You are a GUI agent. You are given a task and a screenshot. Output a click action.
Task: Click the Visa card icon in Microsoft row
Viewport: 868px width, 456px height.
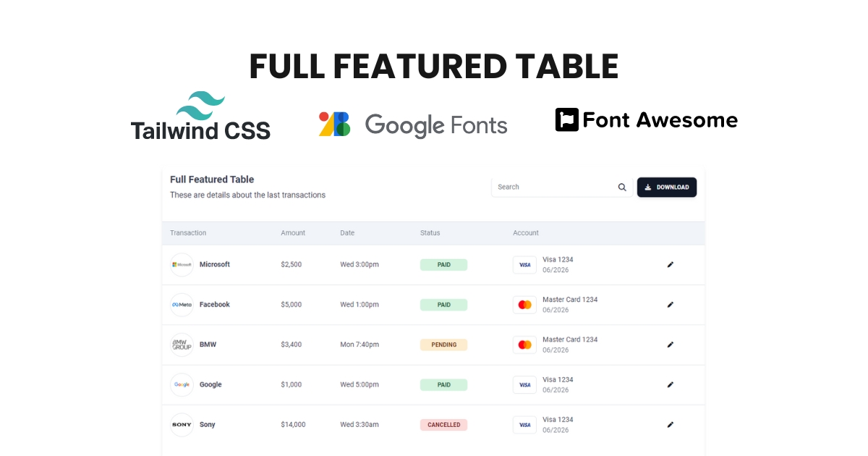[524, 265]
